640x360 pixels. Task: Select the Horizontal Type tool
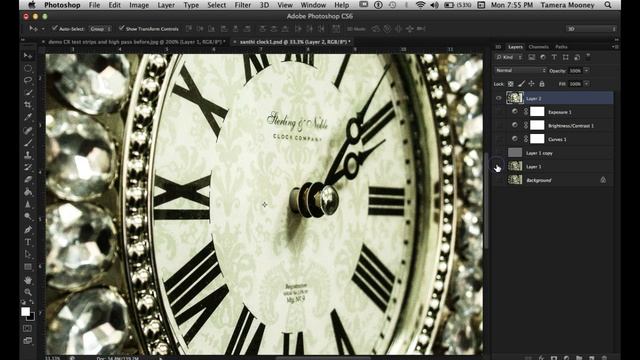pos(28,242)
